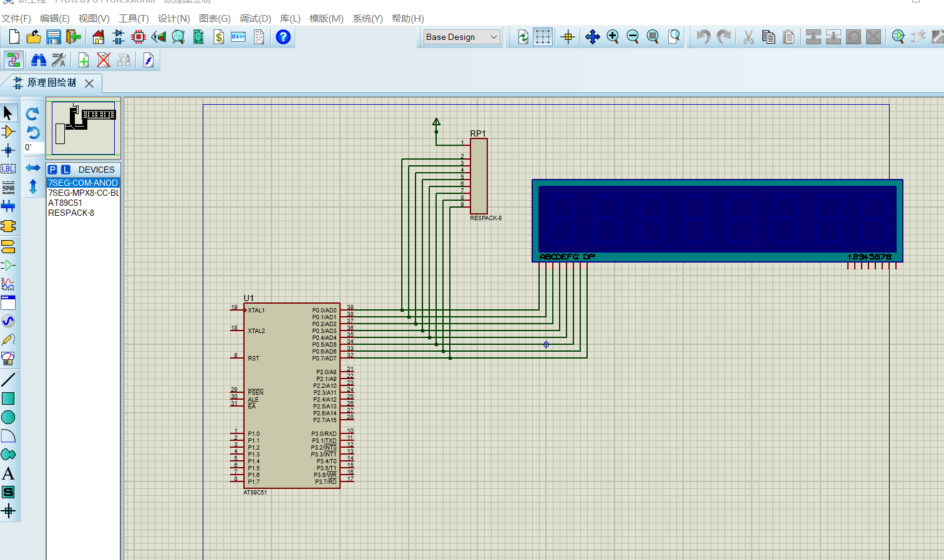Rotate clockwise with the arrow icon
944x560 pixels.
click(x=32, y=113)
